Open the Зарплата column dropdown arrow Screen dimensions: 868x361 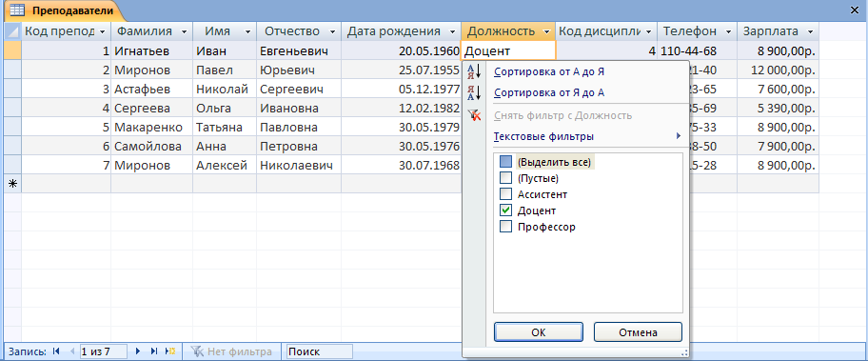click(811, 31)
